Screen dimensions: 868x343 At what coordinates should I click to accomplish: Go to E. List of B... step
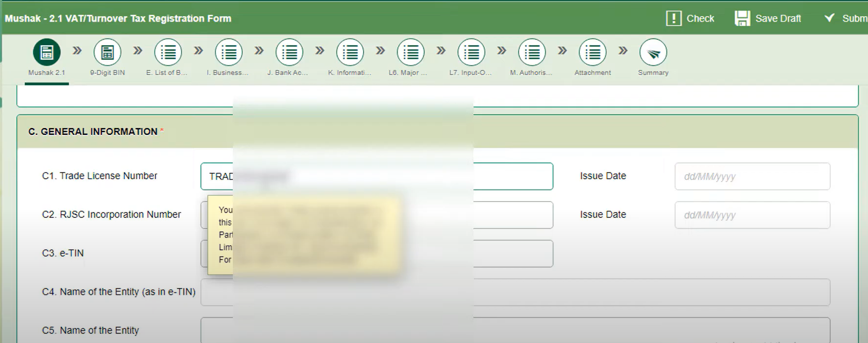coord(168,52)
